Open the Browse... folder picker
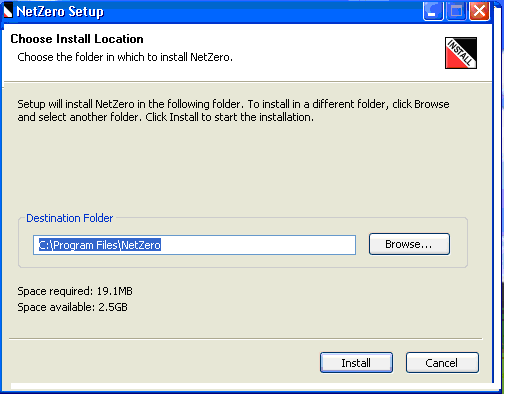 [409, 244]
